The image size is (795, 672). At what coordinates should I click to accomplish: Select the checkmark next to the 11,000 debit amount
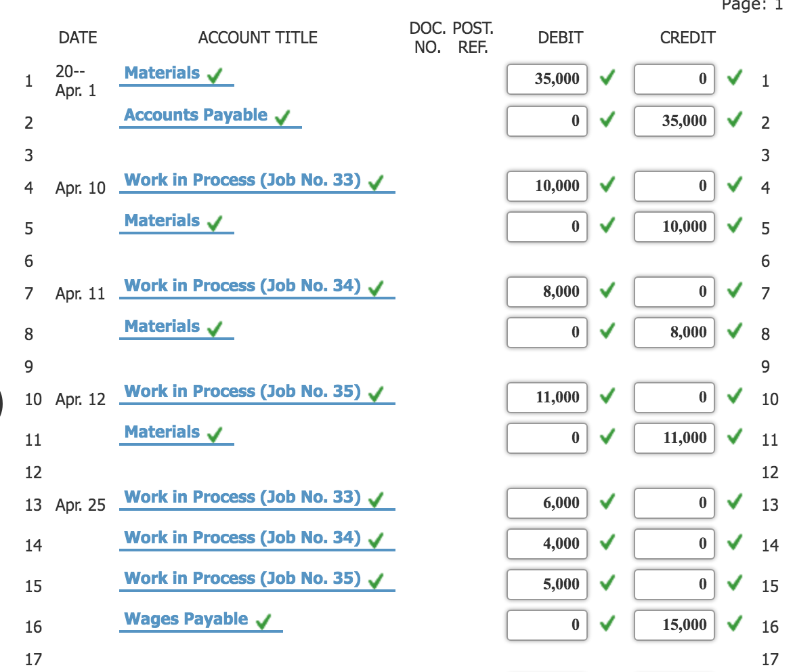click(x=606, y=397)
